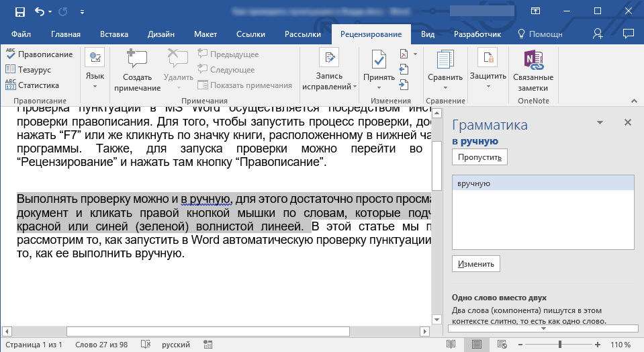Open the Файл menu
The width and height of the screenshot is (644, 352).
point(21,34)
